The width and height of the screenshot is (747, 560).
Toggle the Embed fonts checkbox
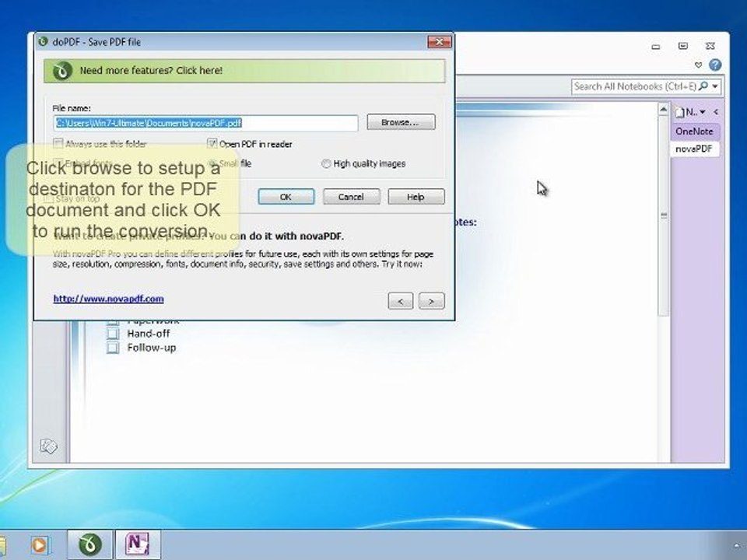click(58, 163)
